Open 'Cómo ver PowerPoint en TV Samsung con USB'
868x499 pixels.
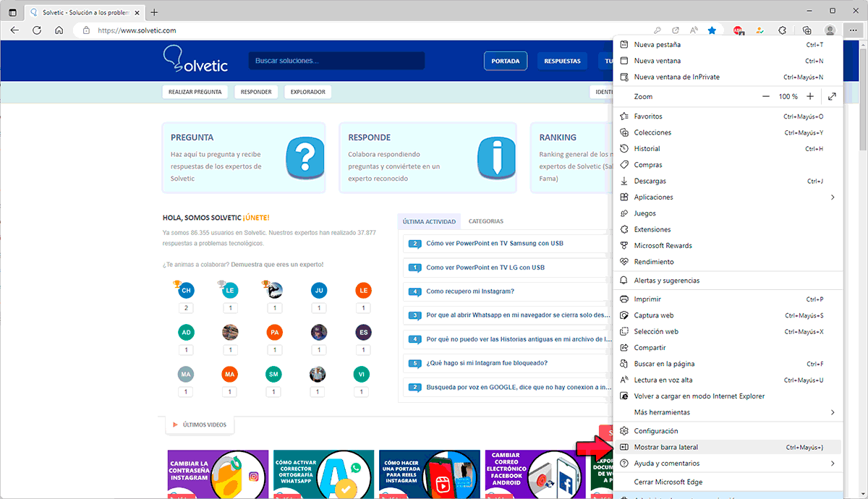(x=495, y=244)
